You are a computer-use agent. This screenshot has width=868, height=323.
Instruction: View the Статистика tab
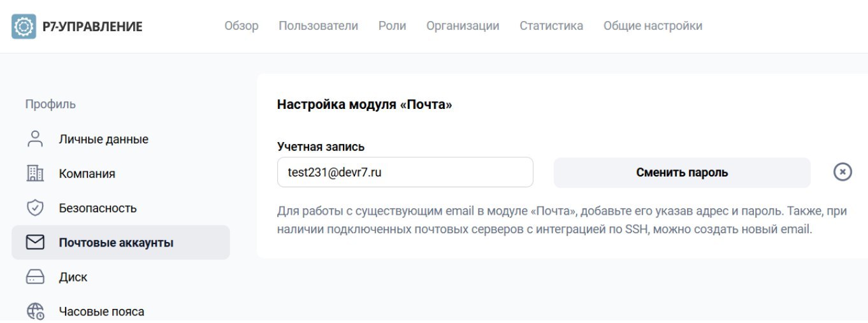point(551,26)
